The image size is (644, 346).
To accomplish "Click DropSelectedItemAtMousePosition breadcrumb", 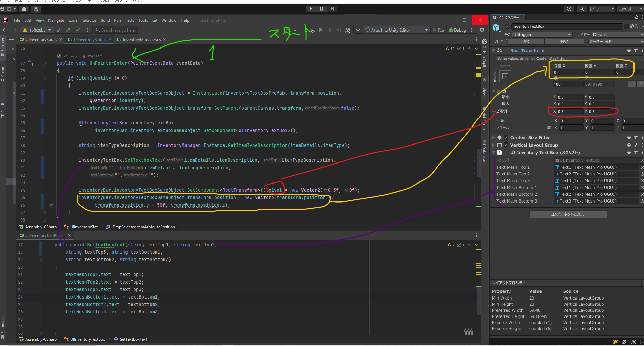I will [x=140, y=227].
